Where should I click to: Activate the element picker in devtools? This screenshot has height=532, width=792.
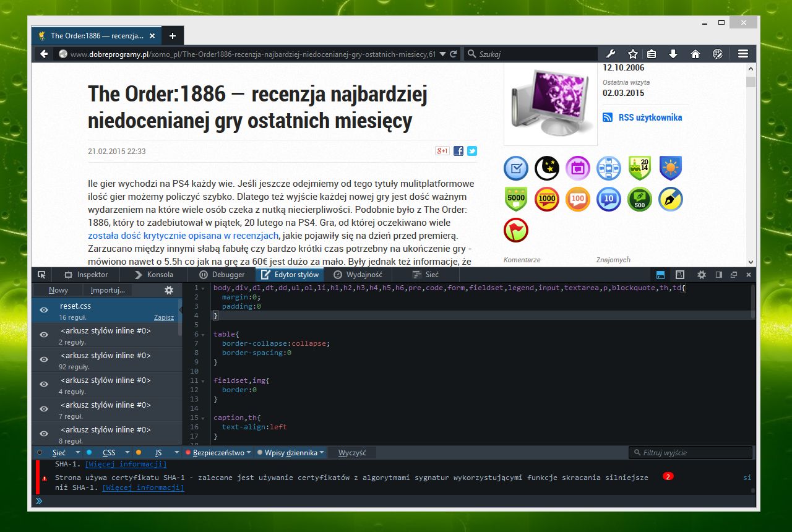point(41,275)
